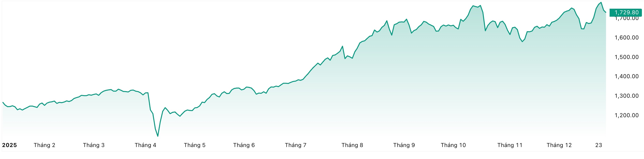644x159 pixels.
Task: Select the Tháng 6 axis marker
Action: (244, 145)
